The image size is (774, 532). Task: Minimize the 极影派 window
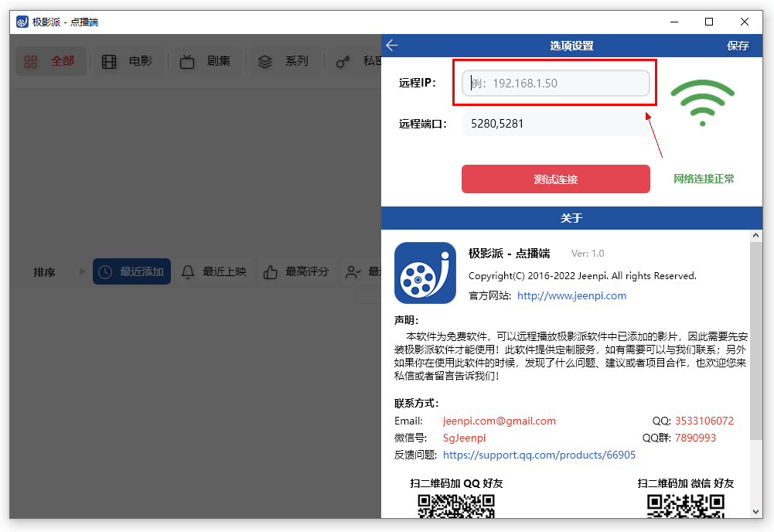click(674, 22)
